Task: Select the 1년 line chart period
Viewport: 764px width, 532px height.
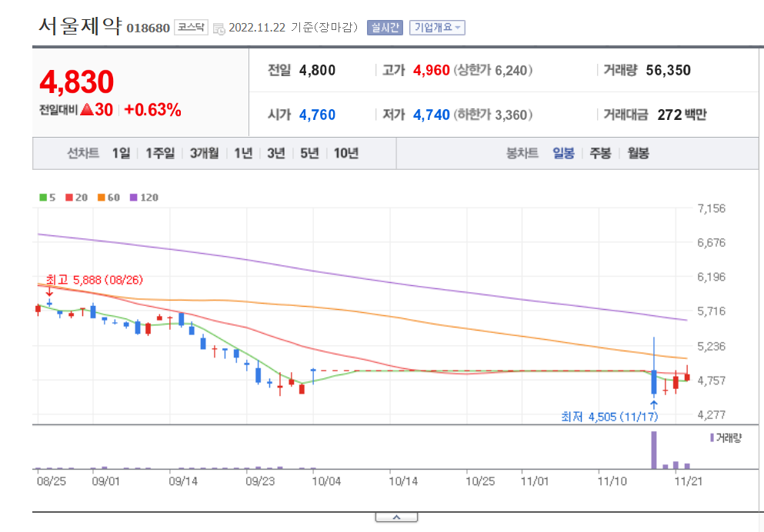Action: (x=243, y=153)
